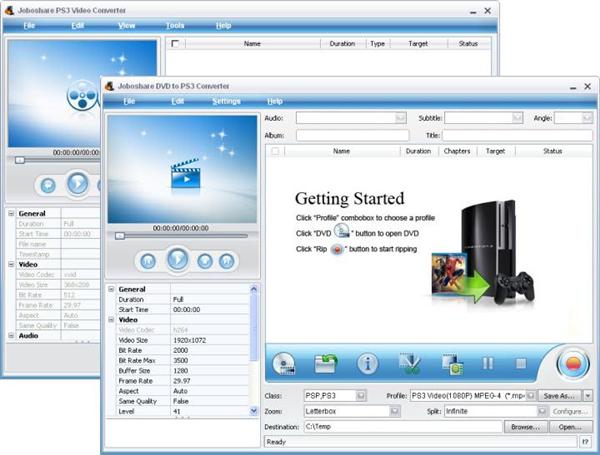Image resolution: width=600 pixels, height=455 pixels.
Task: Open the Audio dropdown
Action: 400,118
